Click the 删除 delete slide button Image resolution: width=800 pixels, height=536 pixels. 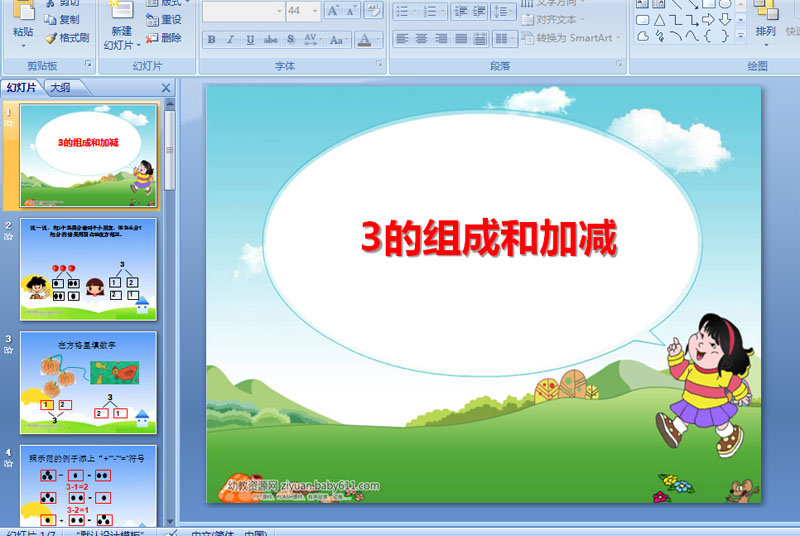(x=163, y=38)
